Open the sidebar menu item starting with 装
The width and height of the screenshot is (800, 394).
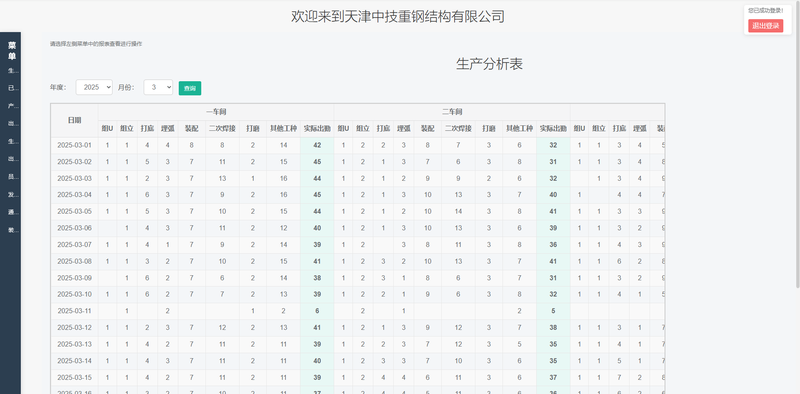pos(10,230)
